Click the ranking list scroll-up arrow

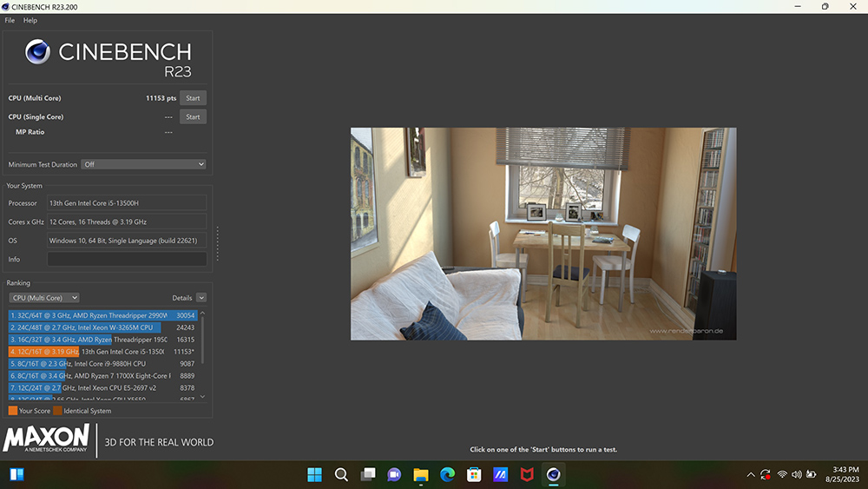pos(202,314)
